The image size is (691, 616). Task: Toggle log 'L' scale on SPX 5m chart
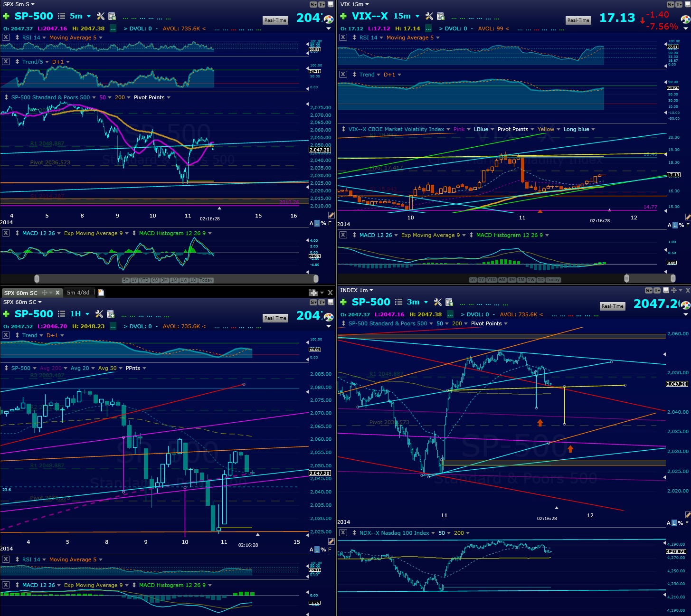[x=317, y=224]
